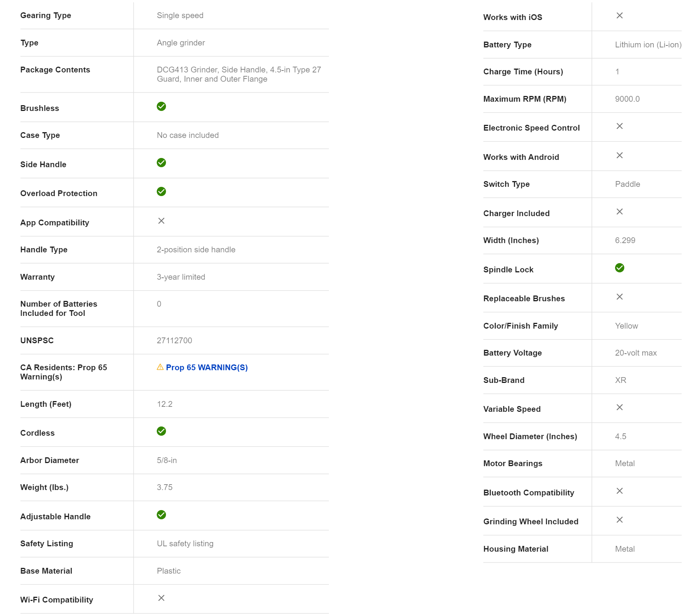Click the Maximum RPM value 9000.0
The image size is (694, 616).
627,99
